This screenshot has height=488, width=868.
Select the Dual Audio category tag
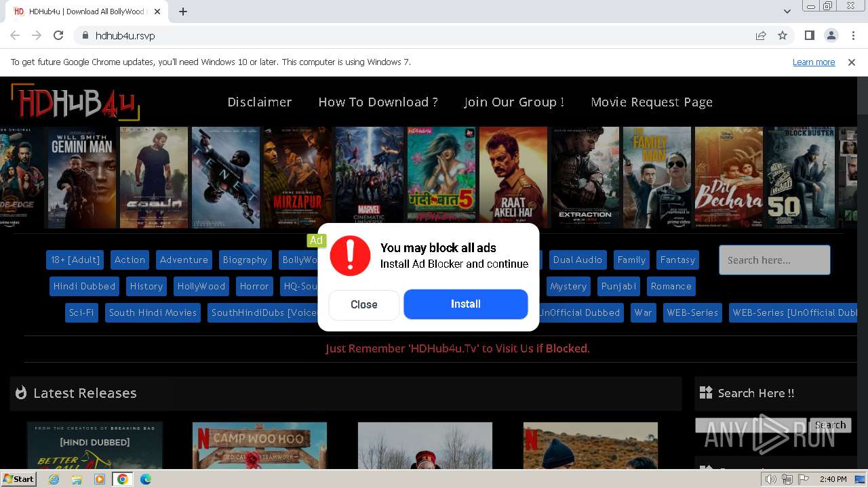pyautogui.click(x=578, y=260)
